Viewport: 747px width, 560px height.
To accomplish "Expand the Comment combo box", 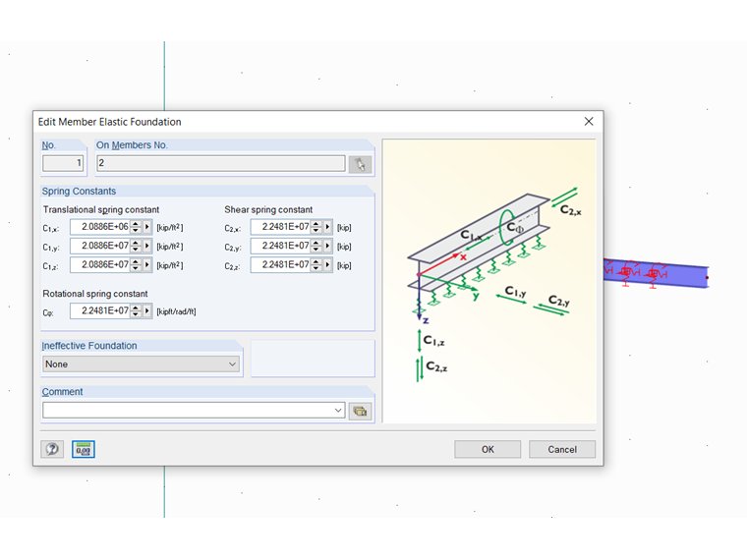I will click(x=338, y=410).
